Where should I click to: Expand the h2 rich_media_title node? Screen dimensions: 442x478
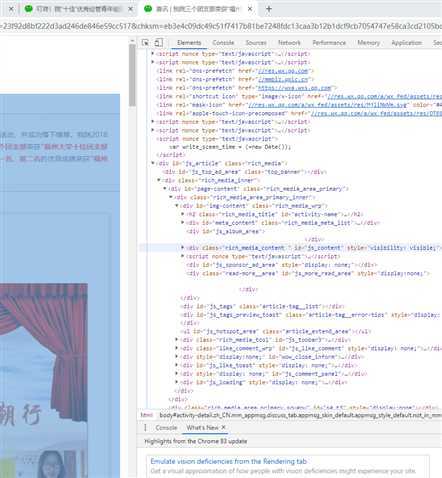coord(183,214)
